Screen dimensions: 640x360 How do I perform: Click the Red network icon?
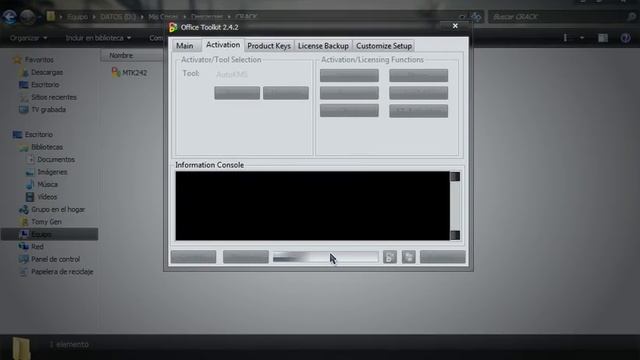coord(23,247)
